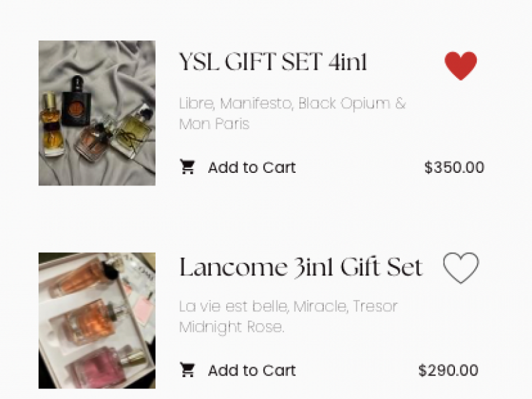The height and width of the screenshot is (399, 532).
Task: Favorite the Lancome 3in1 Gift Set heart
Action: [x=461, y=269]
